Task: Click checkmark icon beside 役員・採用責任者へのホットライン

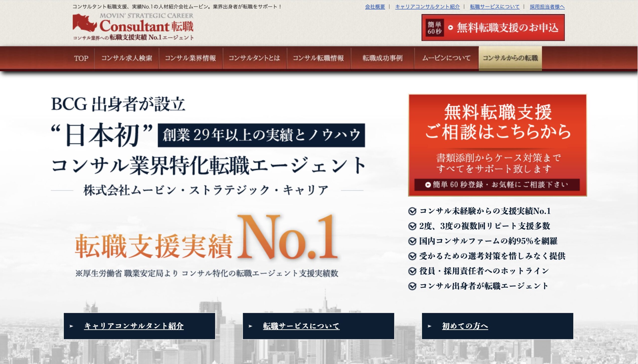Action: click(412, 271)
